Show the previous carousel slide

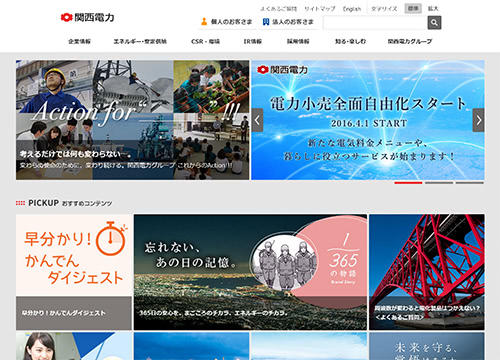coord(257,120)
